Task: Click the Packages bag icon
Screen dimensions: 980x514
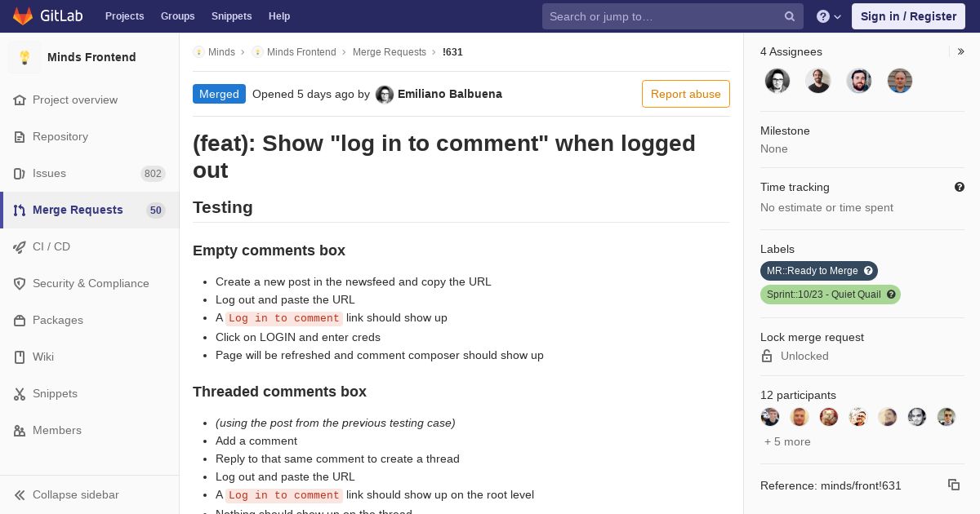Action: click(x=20, y=320)
